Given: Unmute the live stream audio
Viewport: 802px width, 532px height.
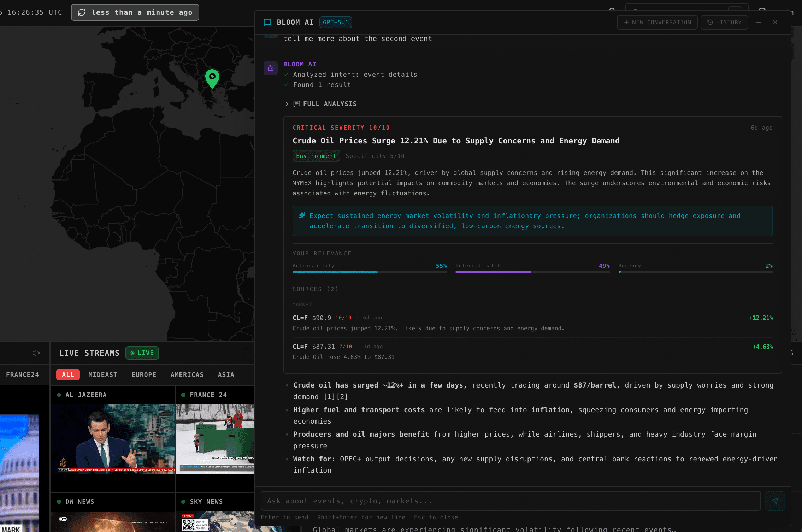Looking at the screenshot, I should pyautogui.click(x=35, y=353).
